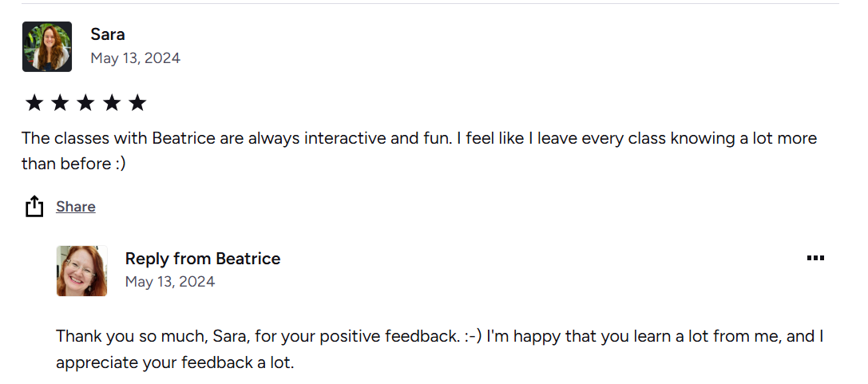Click the second rating star

pyautogui.click(x=60, y=102)
